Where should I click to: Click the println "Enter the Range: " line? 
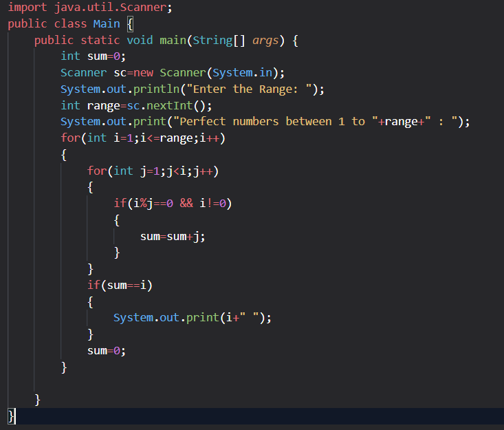click(x=193, y=89)
